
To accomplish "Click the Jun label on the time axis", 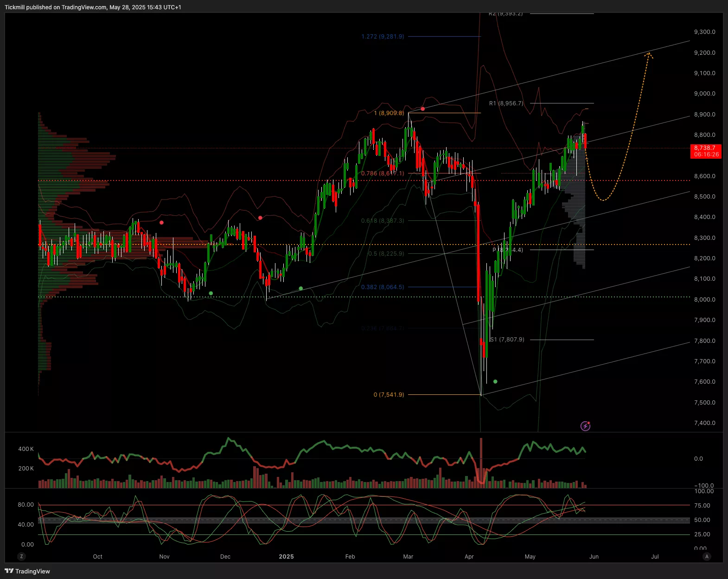I will tap(594, 556).
